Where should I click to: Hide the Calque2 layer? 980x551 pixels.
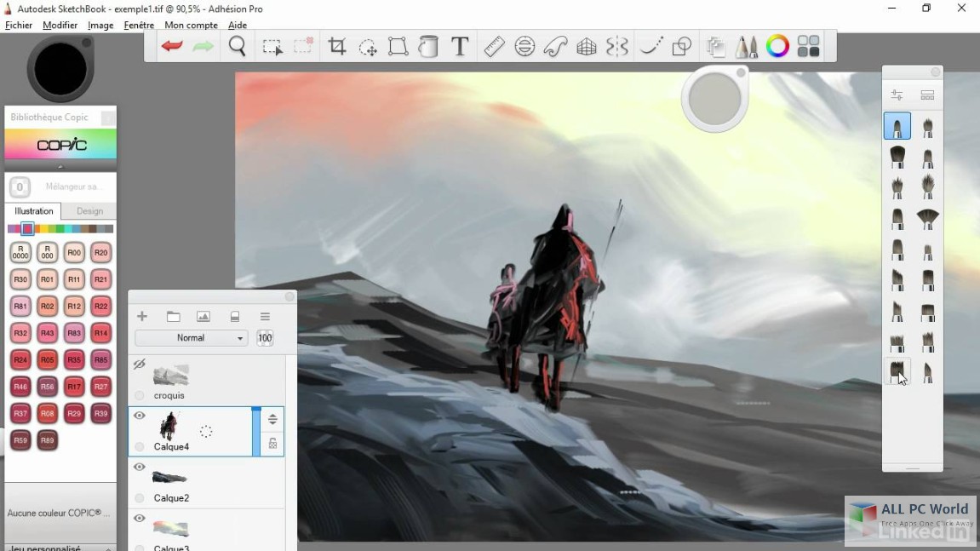pos(140,467)
